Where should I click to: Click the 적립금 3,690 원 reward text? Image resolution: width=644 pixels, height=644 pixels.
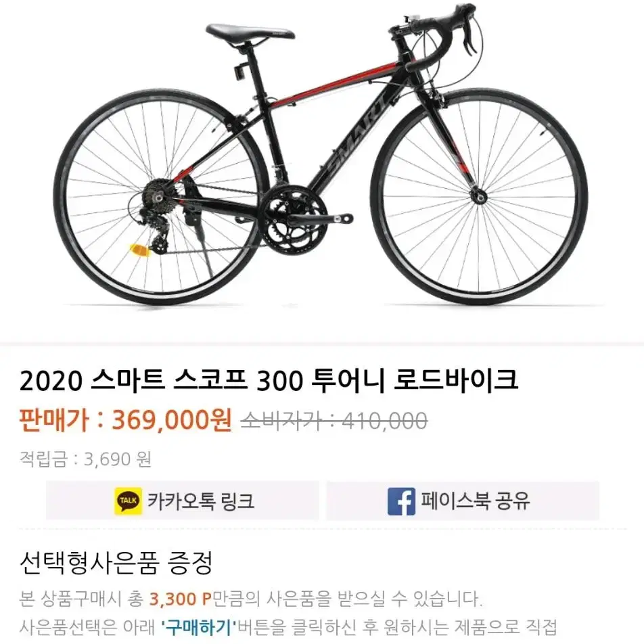coord(85,459)
